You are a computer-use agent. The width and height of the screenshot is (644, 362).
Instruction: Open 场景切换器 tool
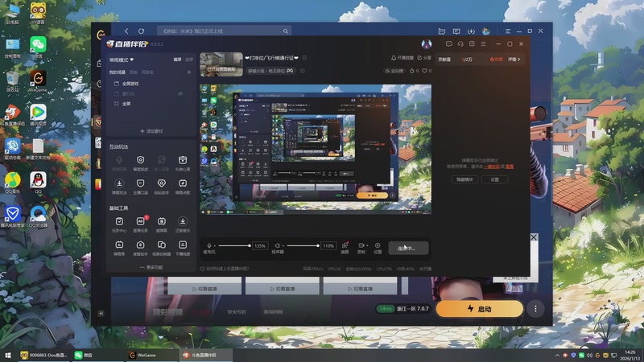(162, 248)
